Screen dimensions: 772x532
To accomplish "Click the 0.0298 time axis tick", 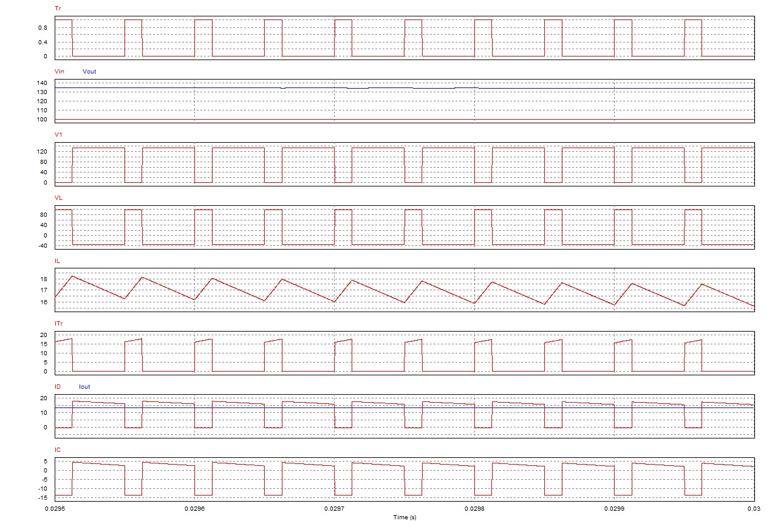I will pos(474,509).
